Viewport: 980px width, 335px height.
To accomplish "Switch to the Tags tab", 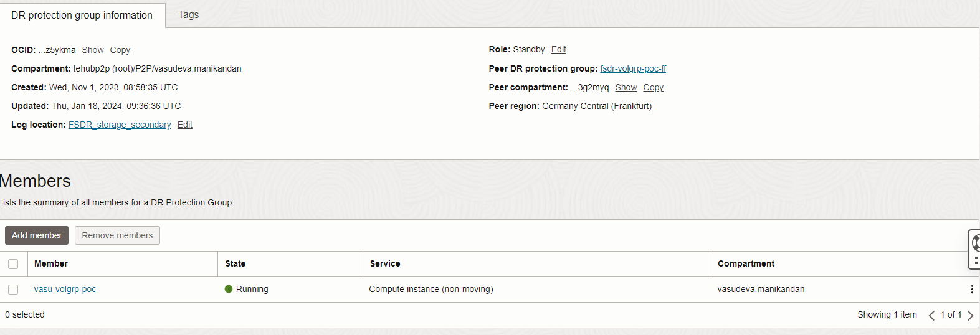I will (x=188, y=14).
